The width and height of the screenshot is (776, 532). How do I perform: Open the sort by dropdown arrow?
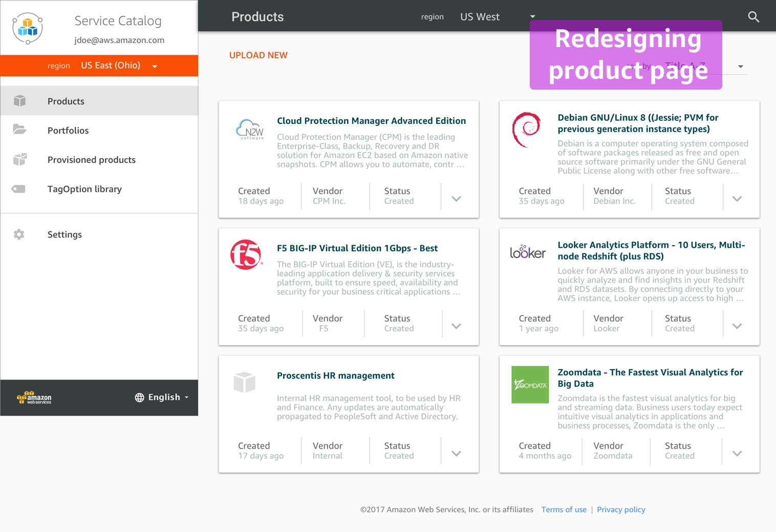[x=741, y=67]
